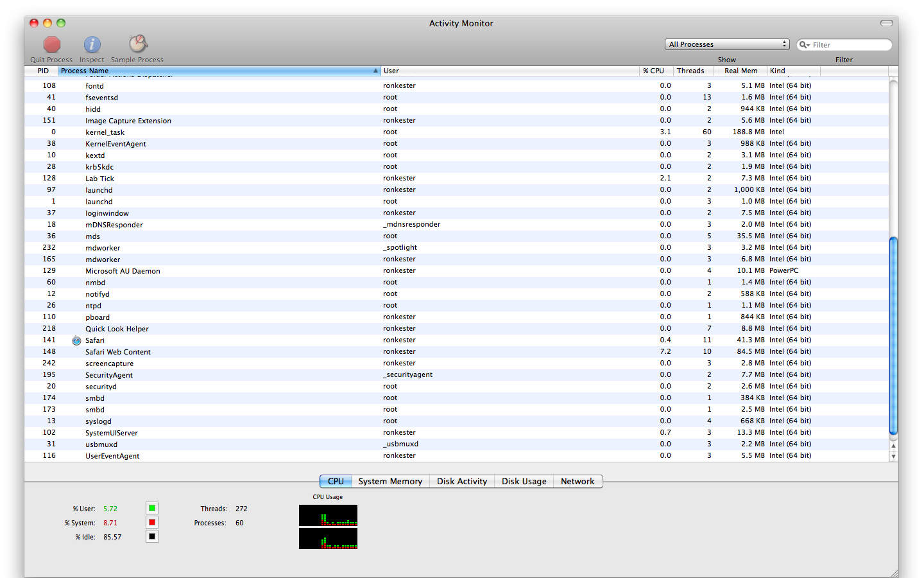Select the hidd process row
This screenshot has width=924, height=578.
tap(456, 109)
